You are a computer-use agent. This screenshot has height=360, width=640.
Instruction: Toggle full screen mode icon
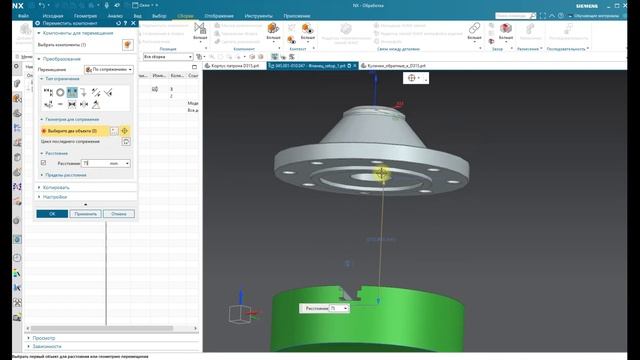(542, 16)
